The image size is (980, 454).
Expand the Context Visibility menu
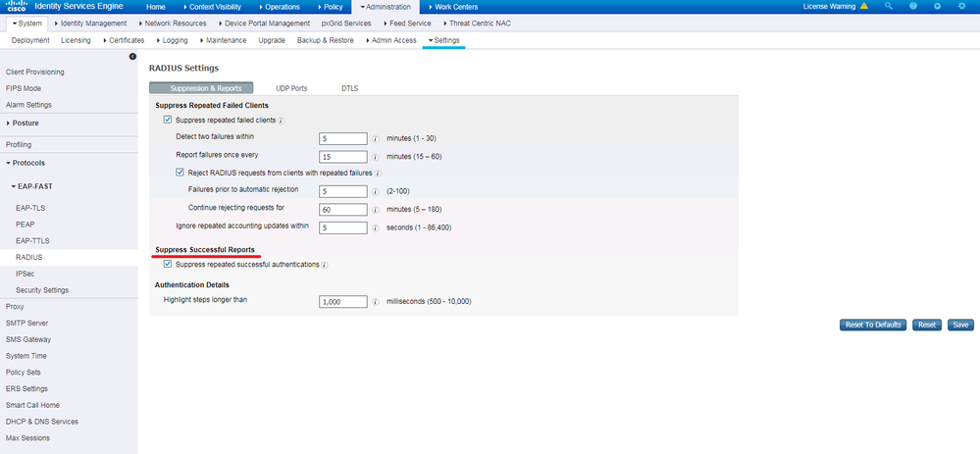click(214, 7)
